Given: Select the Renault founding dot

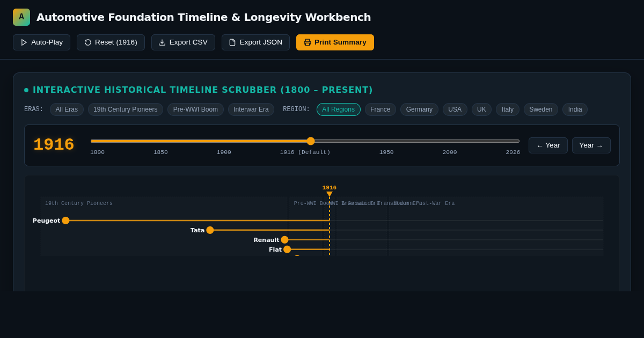Looking at the screenshot, I should [x=284, y=240].
